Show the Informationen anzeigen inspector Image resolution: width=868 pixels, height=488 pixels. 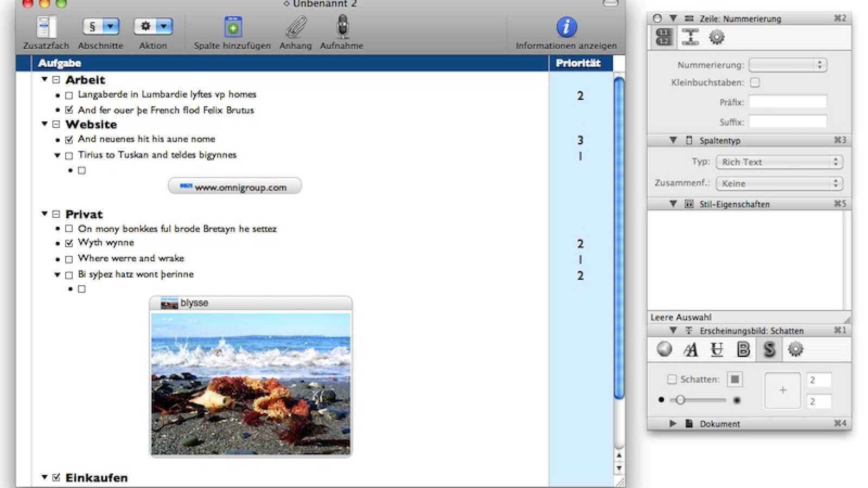coord(566,27)
